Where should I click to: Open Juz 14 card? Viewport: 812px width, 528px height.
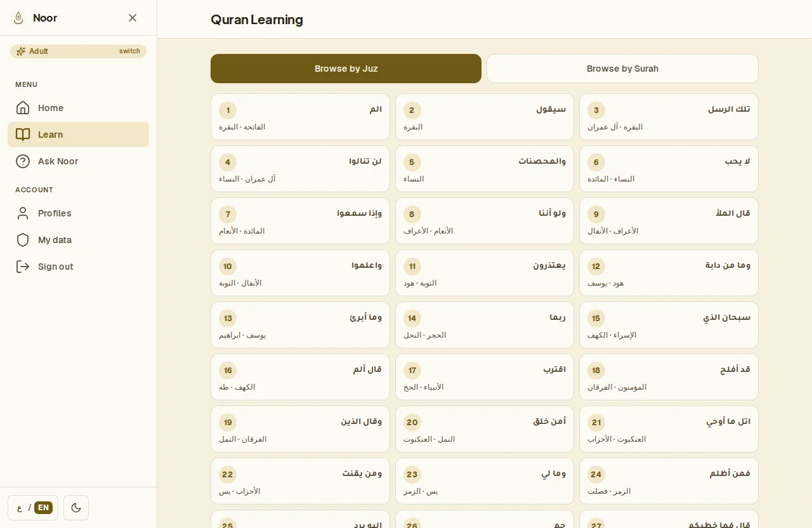tap(485, 325)
